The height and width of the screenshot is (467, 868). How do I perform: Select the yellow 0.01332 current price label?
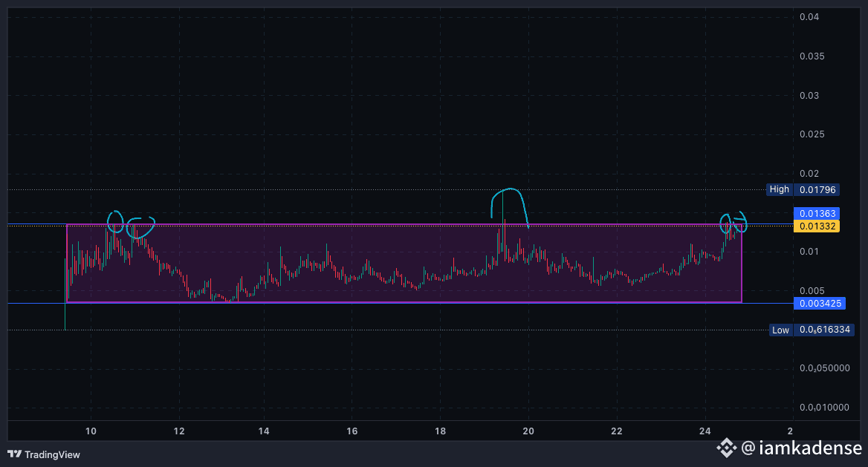(x=817, y=226)
